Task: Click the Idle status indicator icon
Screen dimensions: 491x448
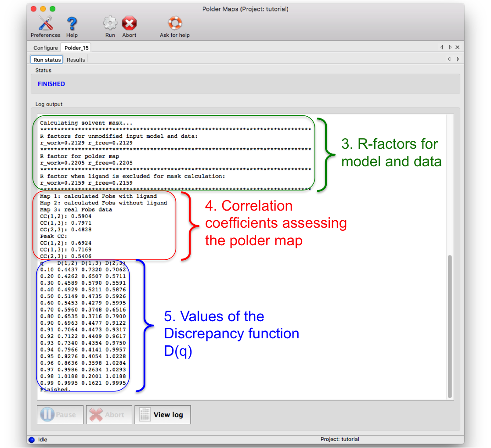Action: [31, 439]
